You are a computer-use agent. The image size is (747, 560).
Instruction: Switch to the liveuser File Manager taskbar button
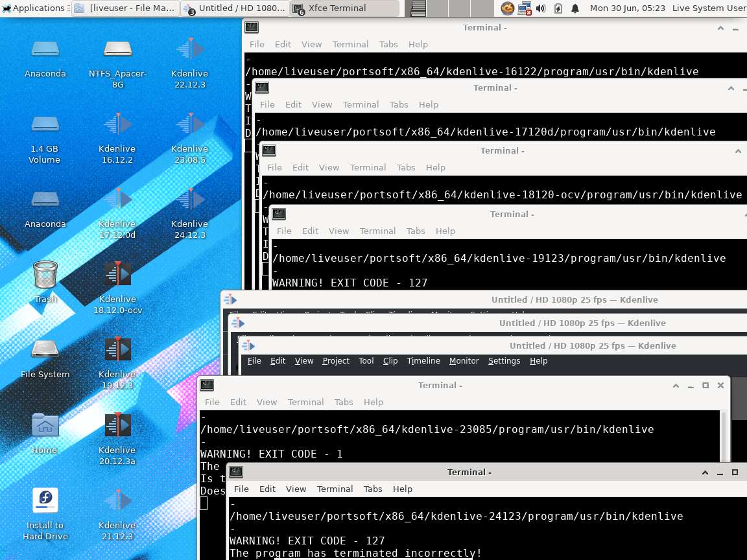(126, 8)
